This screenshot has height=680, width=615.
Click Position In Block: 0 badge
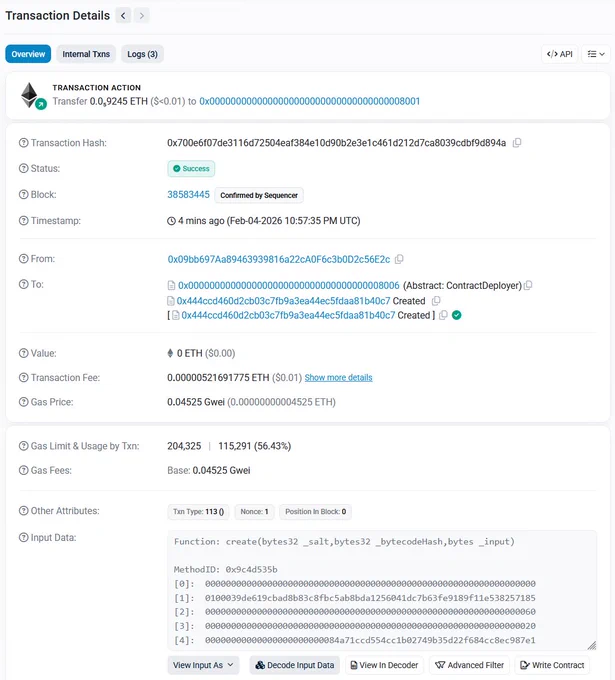[315, 512]
